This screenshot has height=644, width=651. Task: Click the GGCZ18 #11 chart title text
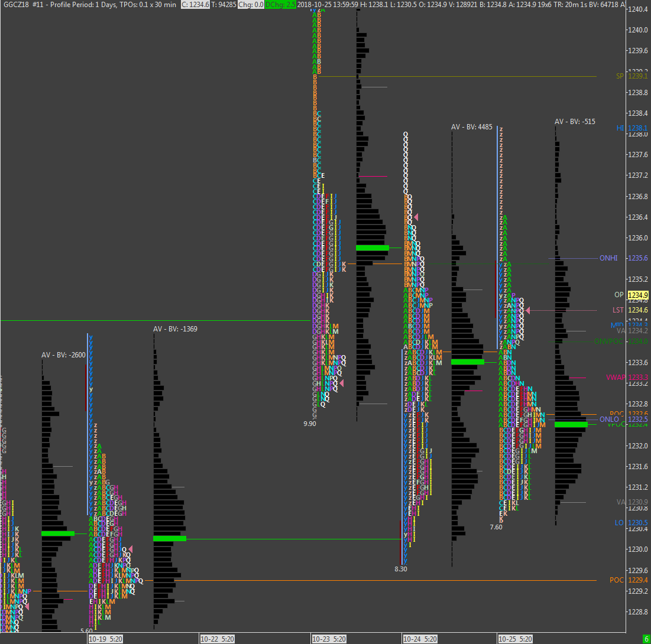click(x=23, y=5)
